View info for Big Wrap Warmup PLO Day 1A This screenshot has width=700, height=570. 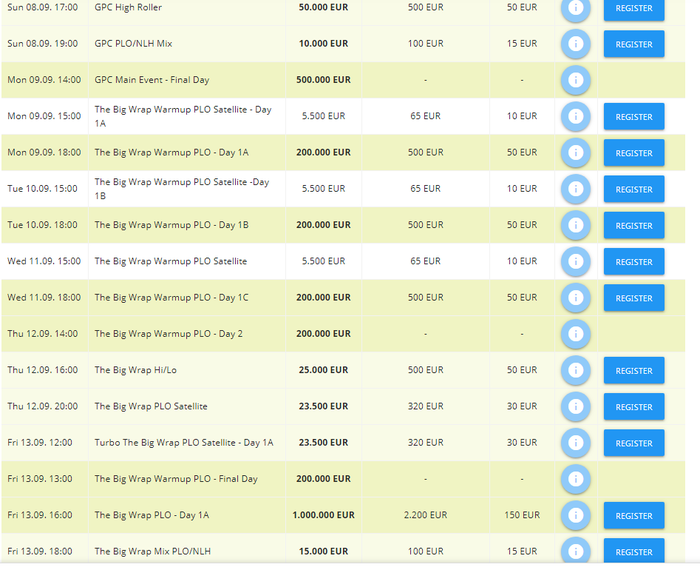[x=575, y=153]
